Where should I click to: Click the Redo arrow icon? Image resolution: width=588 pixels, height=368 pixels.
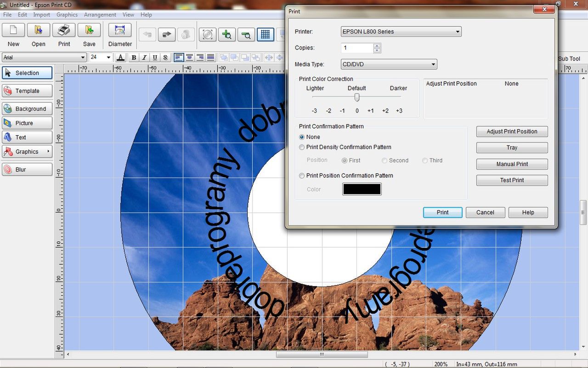tap(167, 34)
